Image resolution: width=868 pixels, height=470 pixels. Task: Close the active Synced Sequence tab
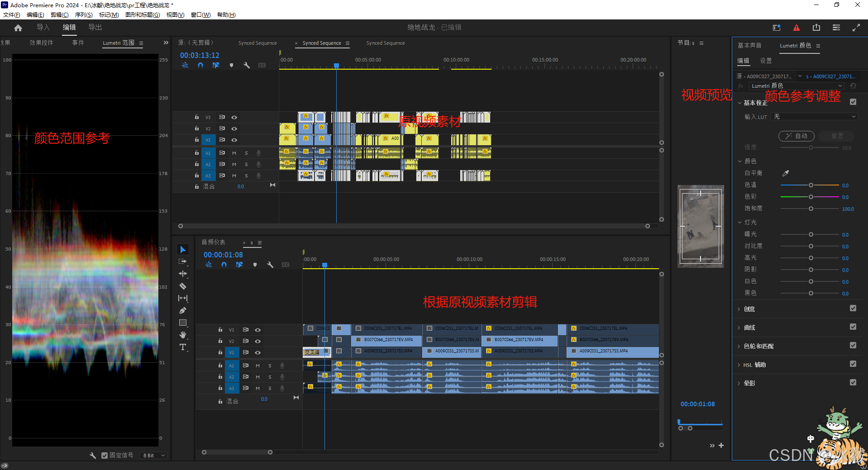coord(296,43)
